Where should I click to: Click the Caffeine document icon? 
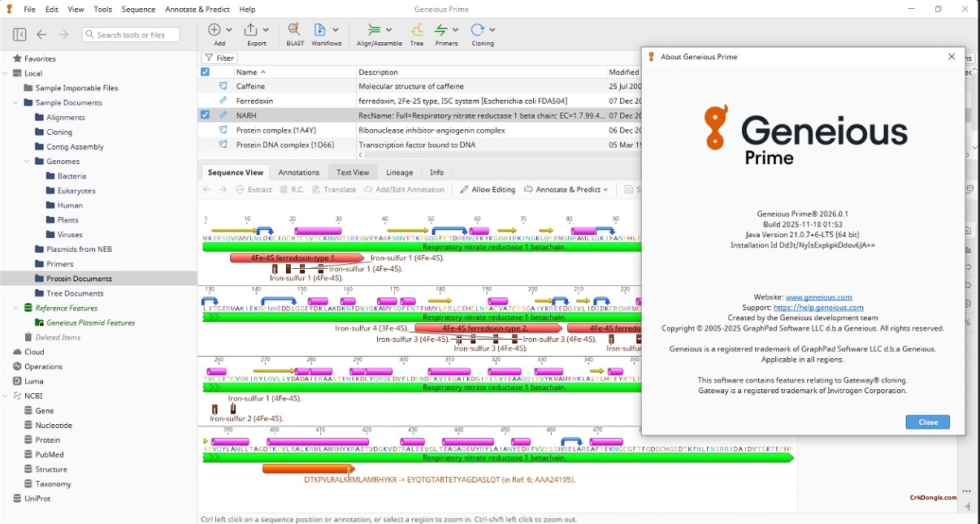(x=223, y=86)
